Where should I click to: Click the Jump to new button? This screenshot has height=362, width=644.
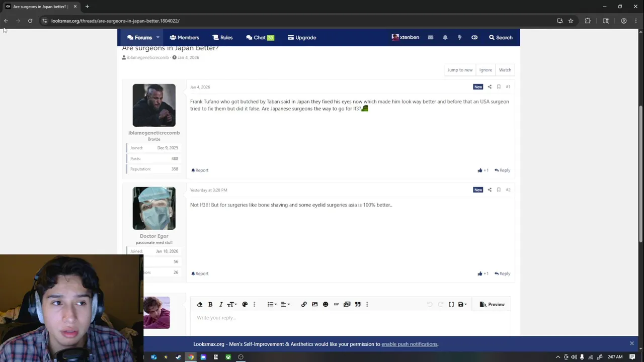pos(460,70)
